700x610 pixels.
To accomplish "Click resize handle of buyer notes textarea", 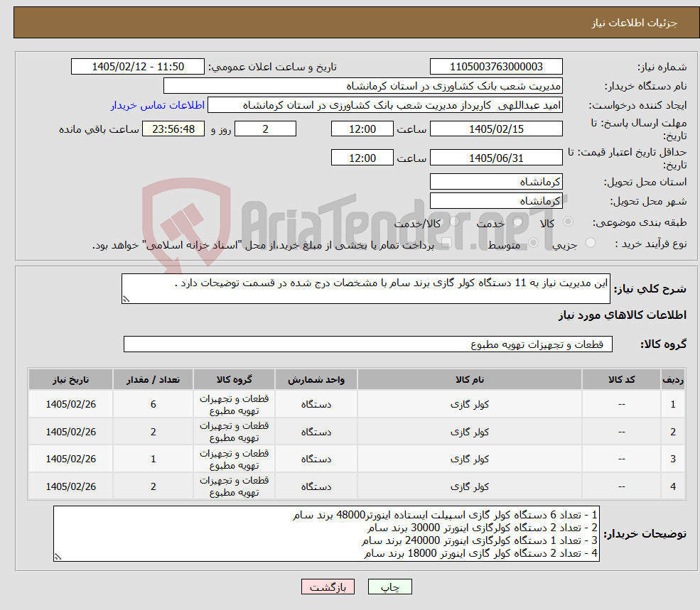I will click(x=58, y=557).
